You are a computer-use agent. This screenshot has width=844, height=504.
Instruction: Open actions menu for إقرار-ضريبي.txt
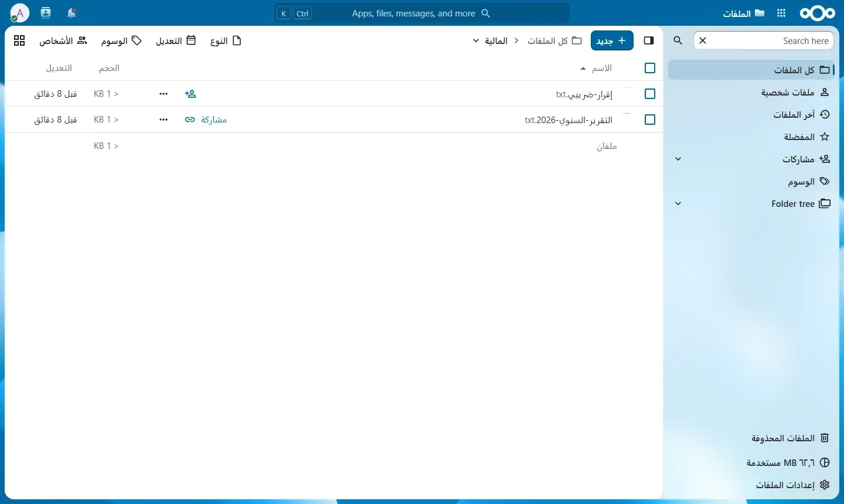(x=164, y=94)
